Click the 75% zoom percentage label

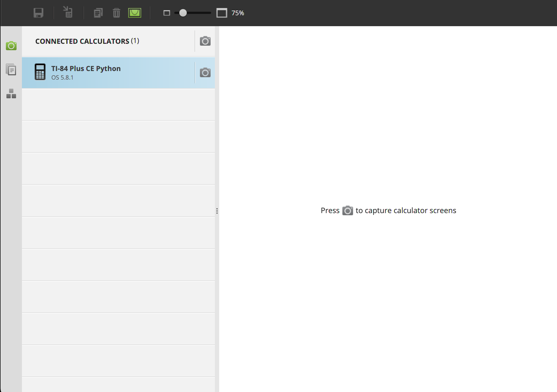[238, 13]
